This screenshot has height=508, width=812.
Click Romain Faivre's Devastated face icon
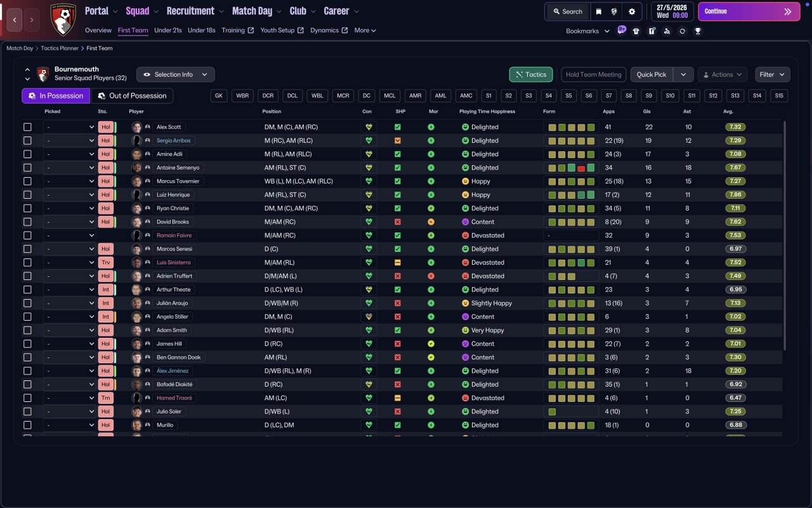(x=465, y=236)
